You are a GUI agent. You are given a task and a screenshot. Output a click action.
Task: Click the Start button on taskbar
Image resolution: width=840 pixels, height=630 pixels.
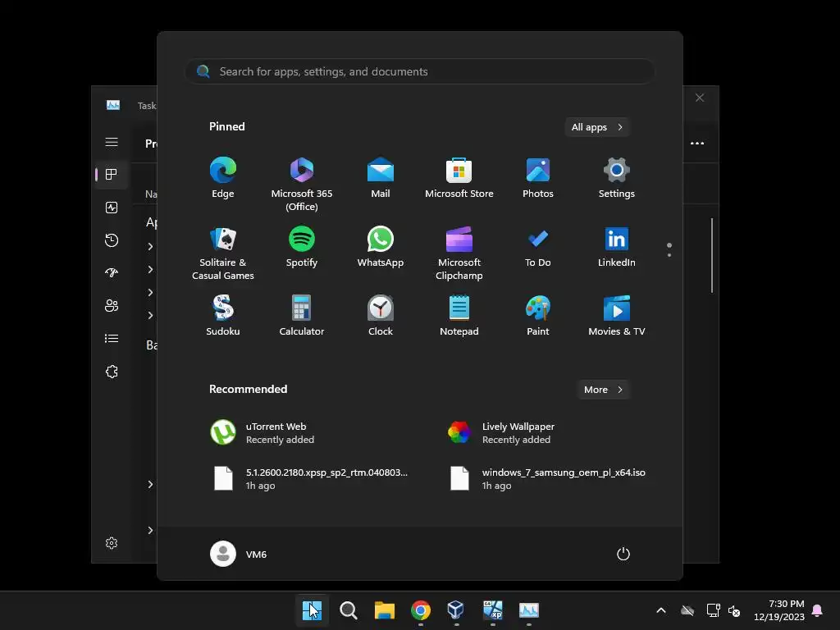pyautogui.click(x=312, y=610)
